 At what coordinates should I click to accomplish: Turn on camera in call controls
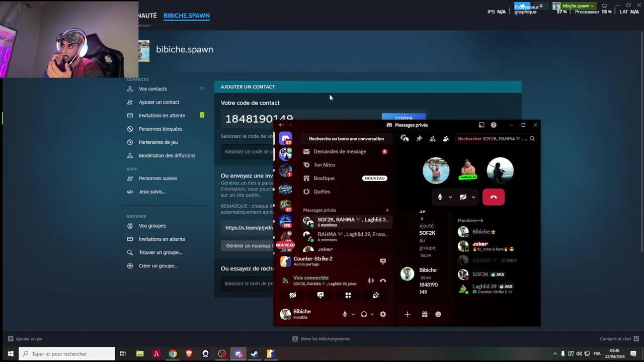[463, 197]
